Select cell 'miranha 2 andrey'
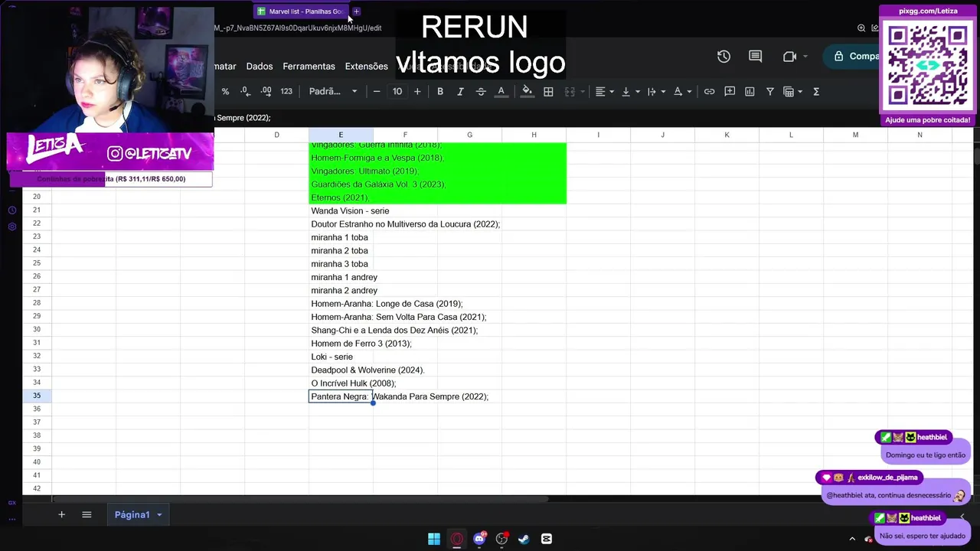The image size is (980, 551). [344, 290]
